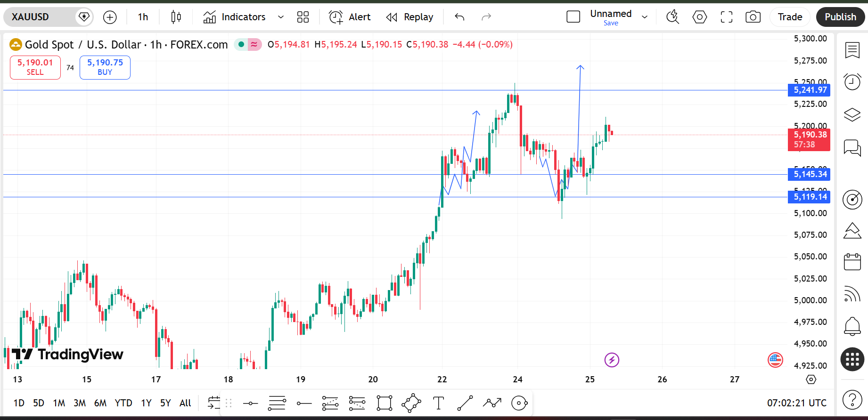Select the trend line drawing tool
868x420 pixels.
pyautogui.click(x=465, y=404)
